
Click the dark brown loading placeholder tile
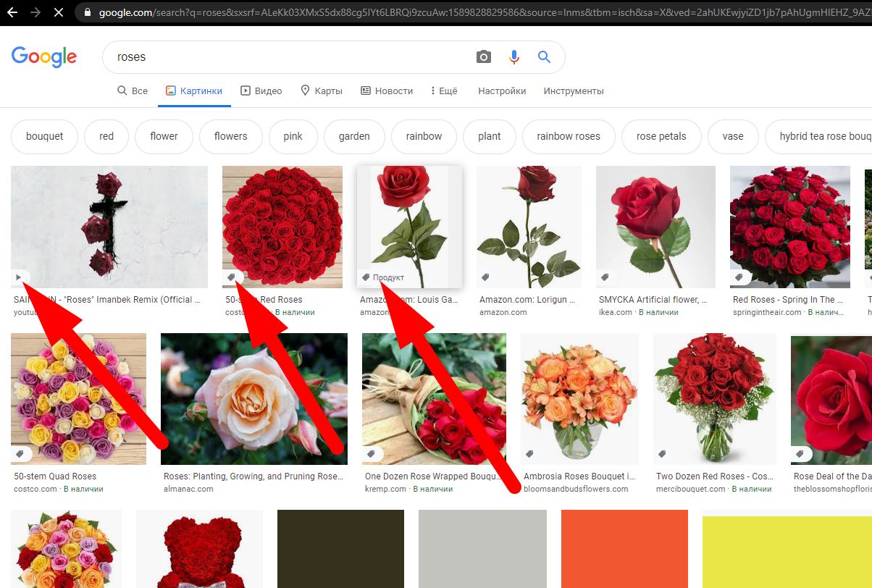coord(340,549)
